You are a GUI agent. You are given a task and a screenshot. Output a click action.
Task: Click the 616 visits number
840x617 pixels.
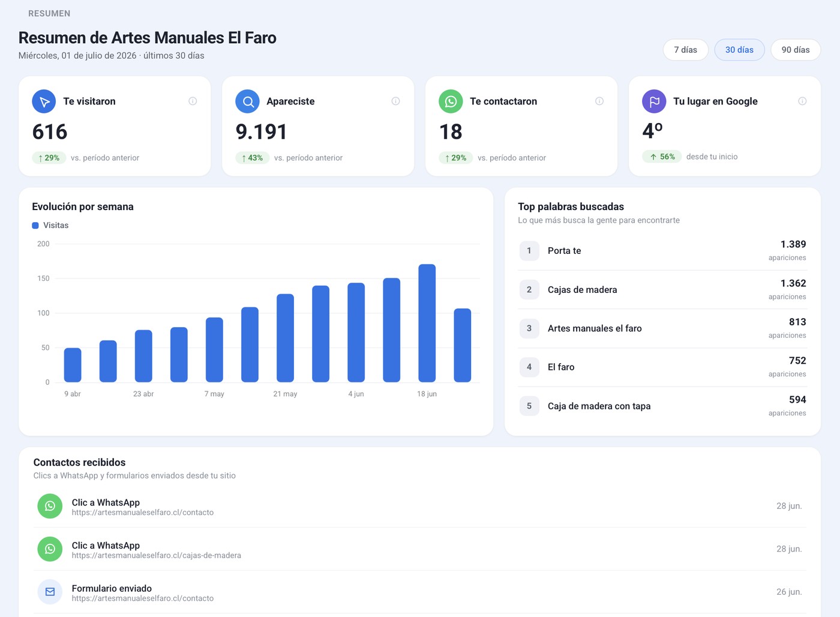pos(50,132)
